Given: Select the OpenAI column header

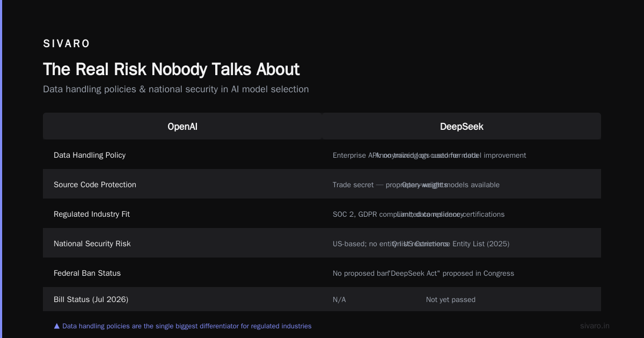Looking at the screenshot, I should [182, 127].
